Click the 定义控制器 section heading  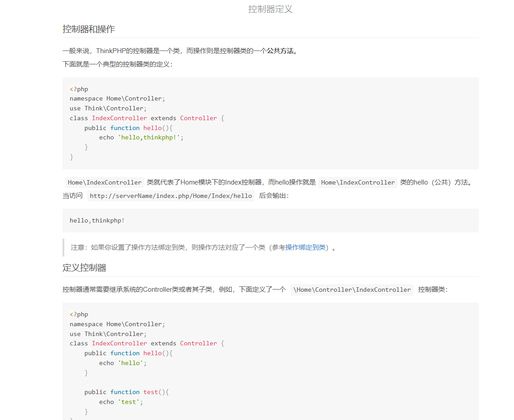click(84, 268)
